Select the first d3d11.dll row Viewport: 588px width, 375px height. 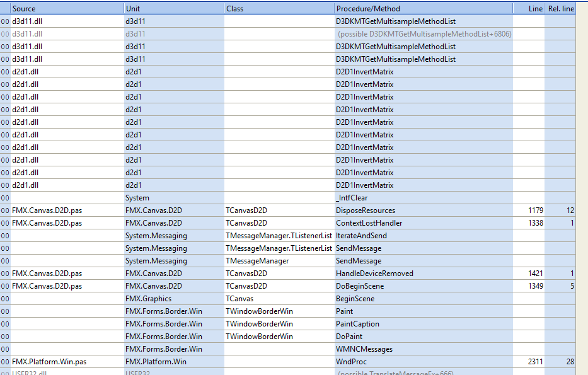[287, 21]
